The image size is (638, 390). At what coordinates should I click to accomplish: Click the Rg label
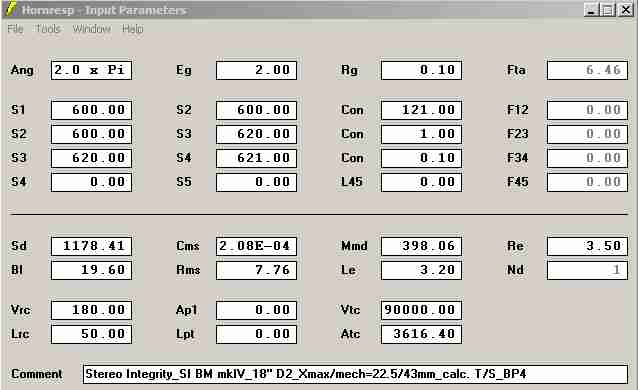click(350, 70)
